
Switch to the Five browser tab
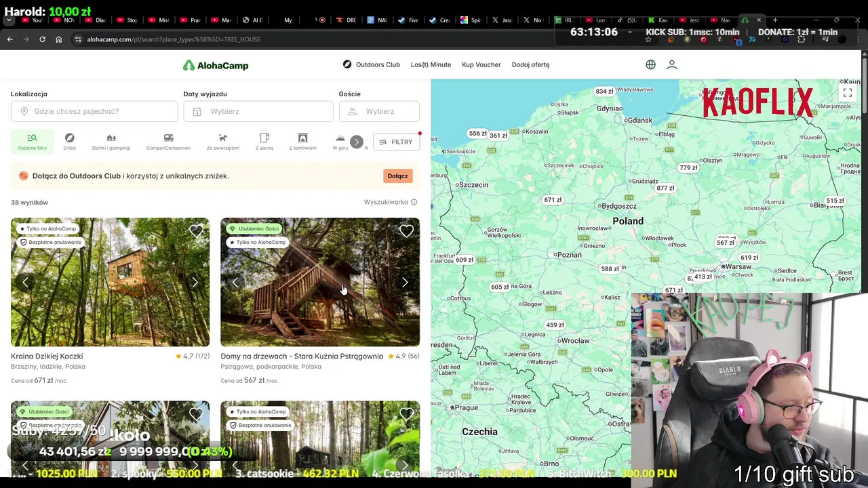point(408,20)
